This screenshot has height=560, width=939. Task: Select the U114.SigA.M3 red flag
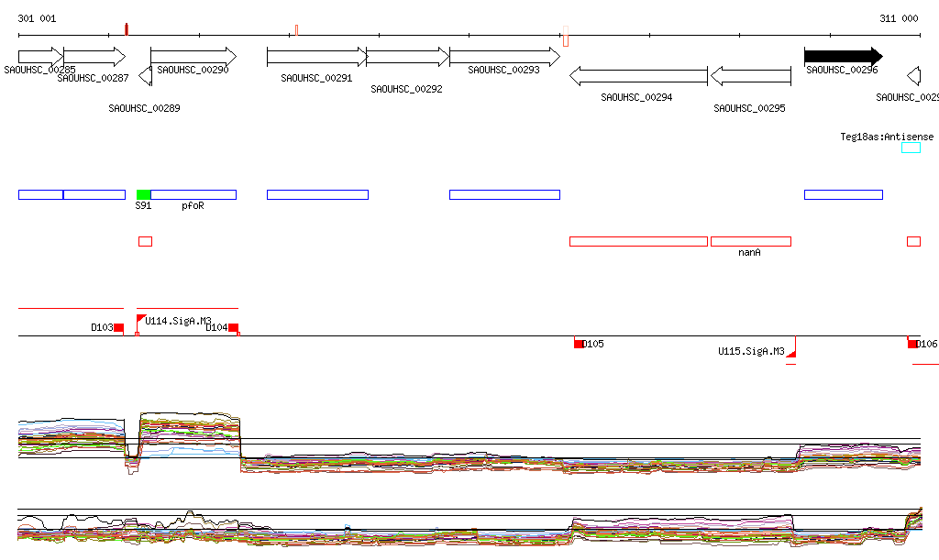point(140,319)
